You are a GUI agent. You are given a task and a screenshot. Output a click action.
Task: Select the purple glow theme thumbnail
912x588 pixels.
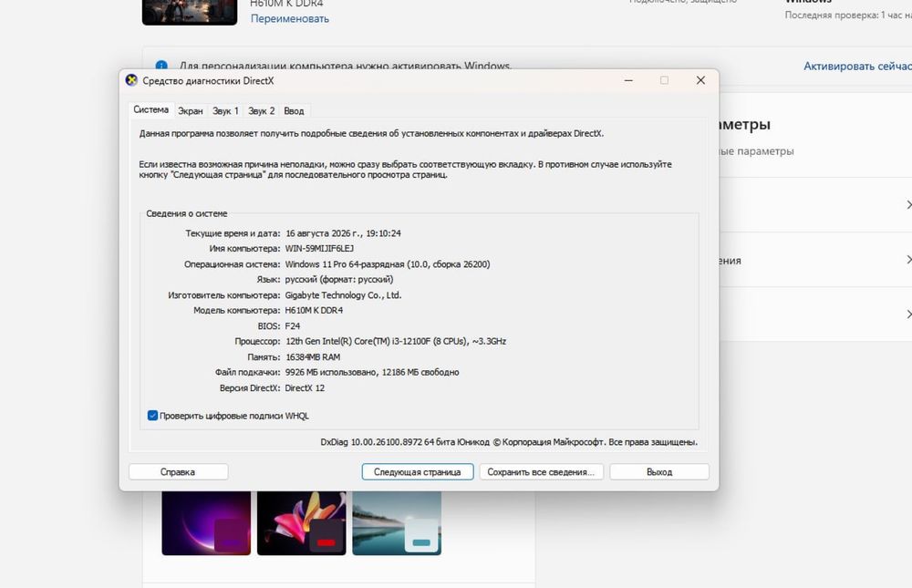pos(206,523)
